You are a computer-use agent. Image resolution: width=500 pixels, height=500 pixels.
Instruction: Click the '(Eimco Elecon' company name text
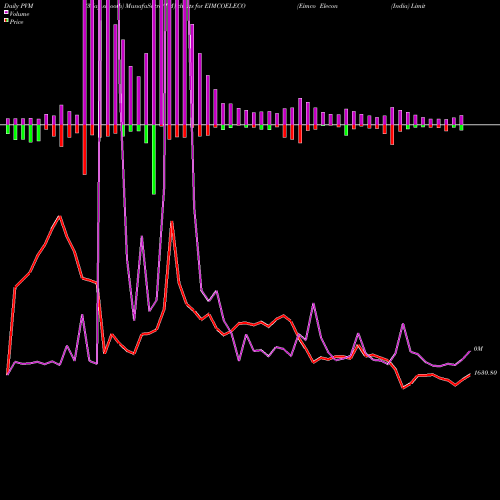tap(317, 6)
